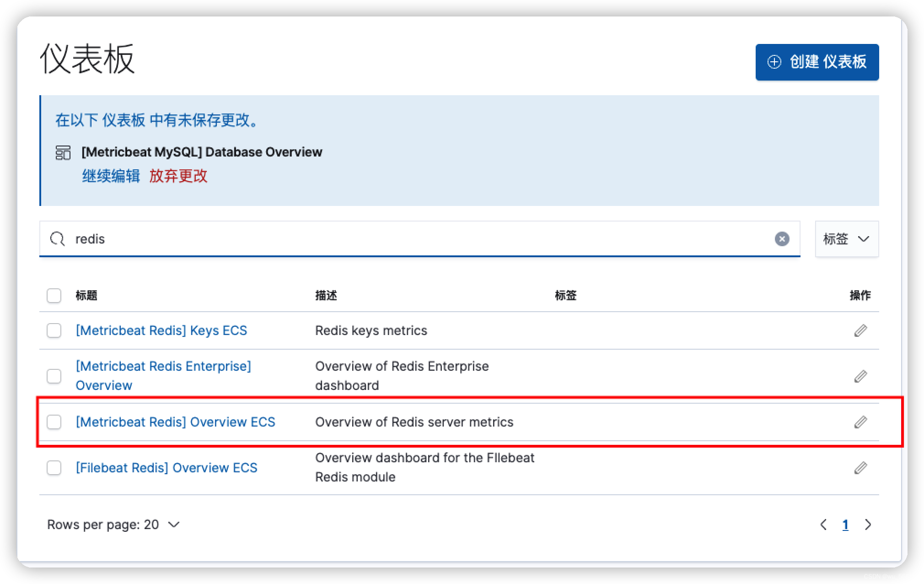Select page 1 in pagination
This screenshot has width=924, height=584.
[x=845, y=525]
